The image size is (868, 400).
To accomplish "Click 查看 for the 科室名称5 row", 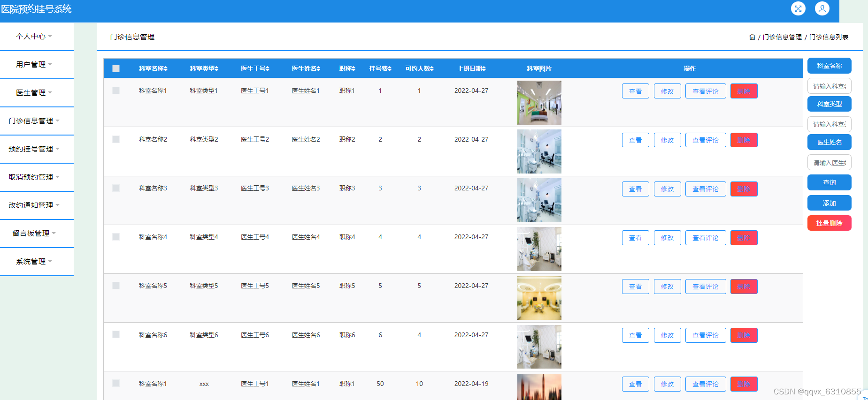I will [635, 286].
